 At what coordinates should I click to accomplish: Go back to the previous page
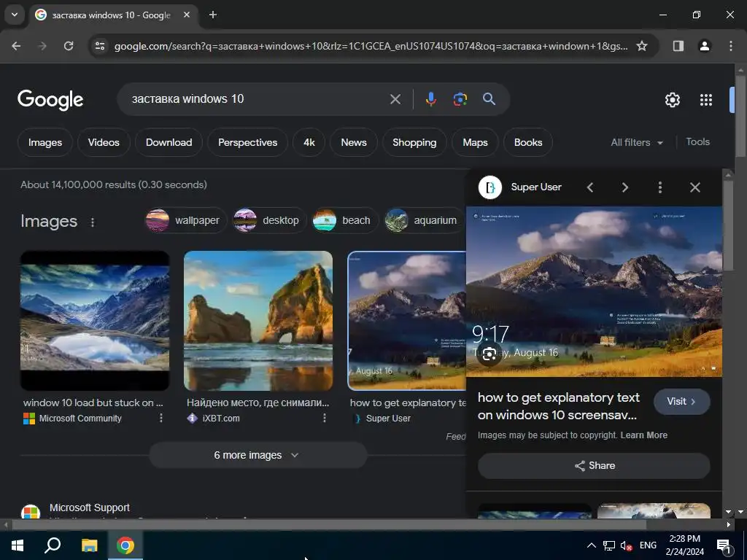16,46
